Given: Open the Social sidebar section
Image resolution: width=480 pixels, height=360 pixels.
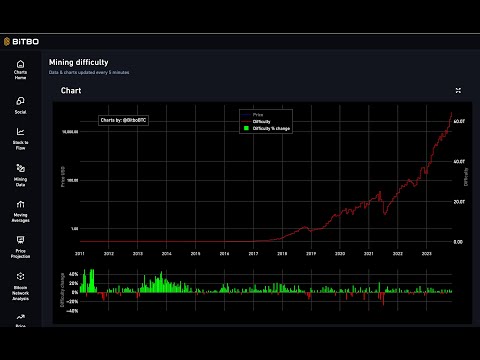Looking at the screenshot, I should coord(20,105).
